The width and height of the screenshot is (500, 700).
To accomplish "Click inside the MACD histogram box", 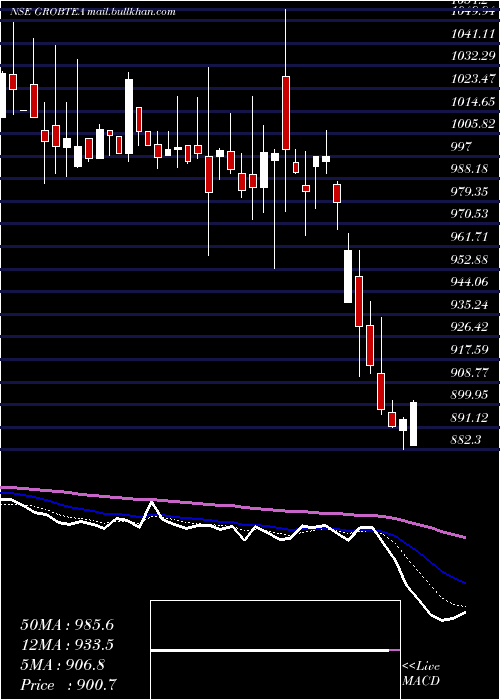I will click(x=275, y=650).
